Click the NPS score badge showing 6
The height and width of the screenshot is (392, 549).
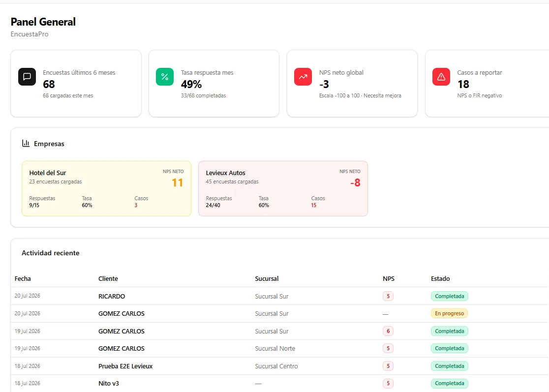click(x=388, y=331)
